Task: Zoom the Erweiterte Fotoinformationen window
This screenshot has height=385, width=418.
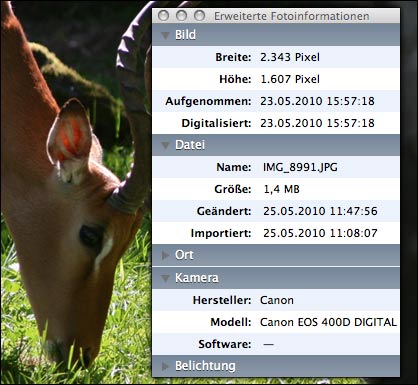Action: pyautogui.click(x=199, y=16)
